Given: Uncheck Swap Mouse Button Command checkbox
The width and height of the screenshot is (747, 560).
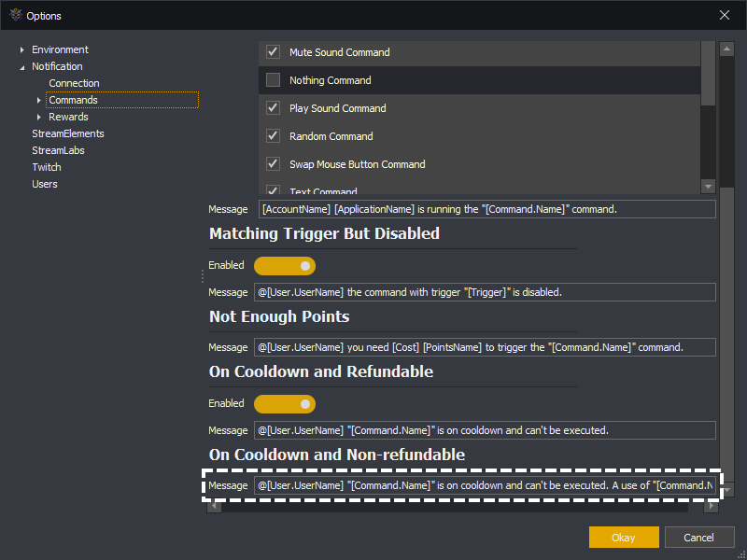Looking at the screenshot, I should (x=273, y=164).
